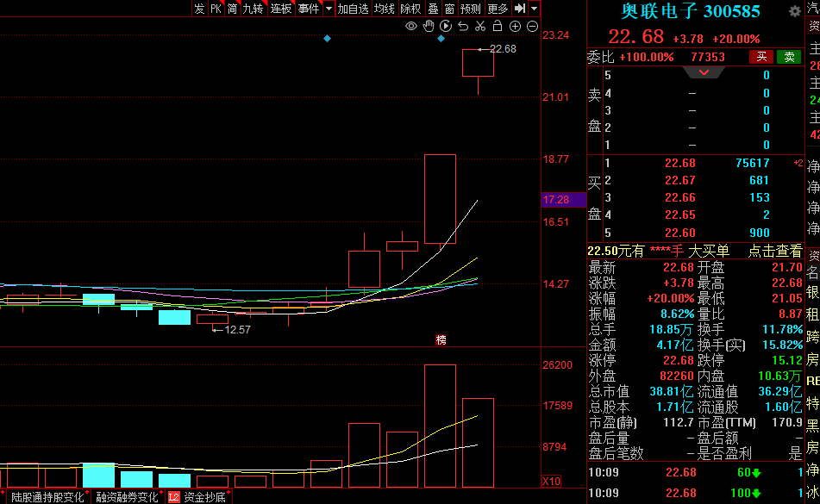This screenshot has height=504, width=820.
Task: Open the 陆股通持股变化 tab
Action: 47,497
